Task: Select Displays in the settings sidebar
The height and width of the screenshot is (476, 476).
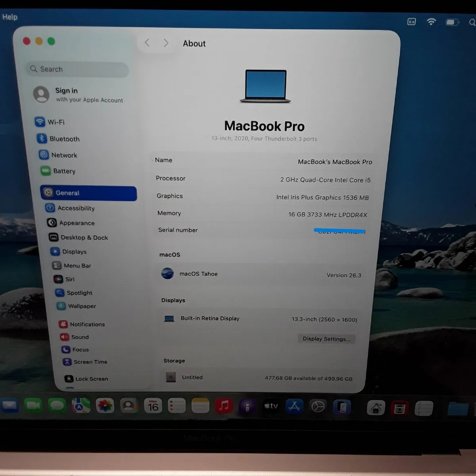Action: 74,251
